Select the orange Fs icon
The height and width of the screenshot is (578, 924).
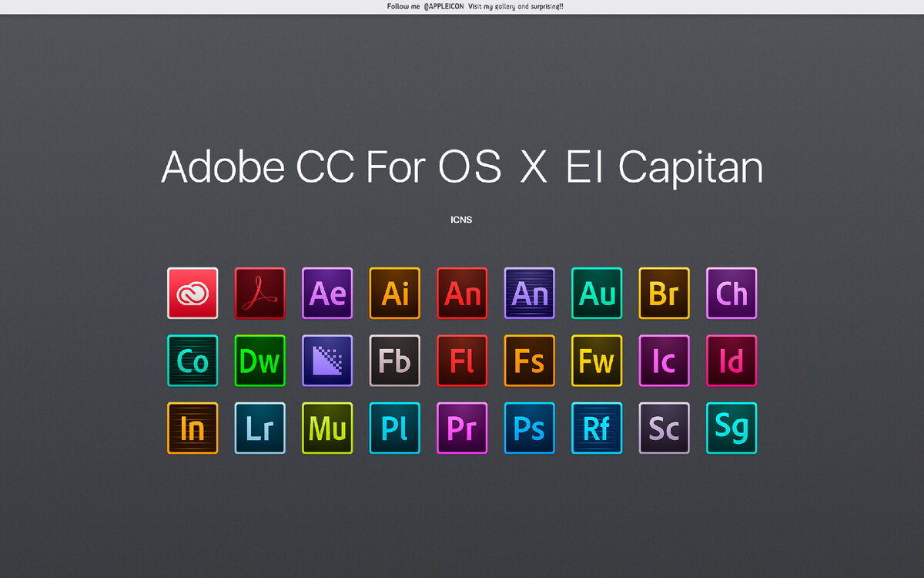point(529,361)
